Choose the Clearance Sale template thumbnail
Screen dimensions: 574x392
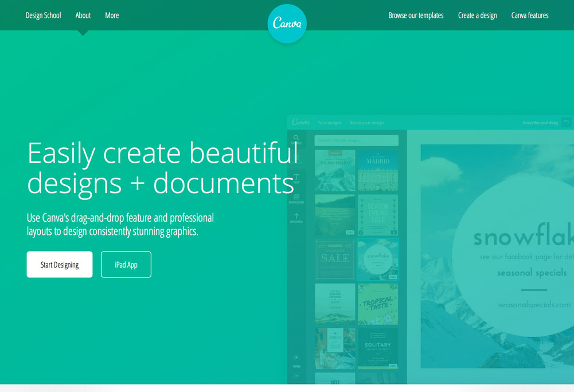tap(335, 260)
